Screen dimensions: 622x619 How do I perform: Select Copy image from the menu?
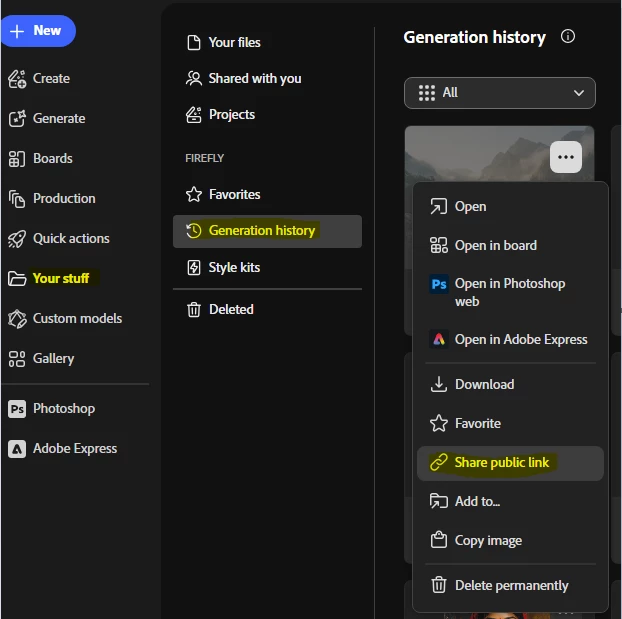pyautogui.click(x=510, y=540)
